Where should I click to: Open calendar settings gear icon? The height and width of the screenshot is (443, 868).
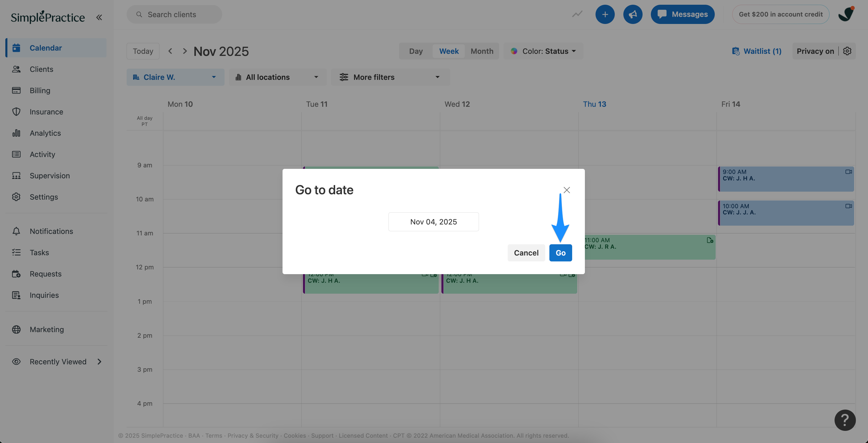tap(847, 51)
